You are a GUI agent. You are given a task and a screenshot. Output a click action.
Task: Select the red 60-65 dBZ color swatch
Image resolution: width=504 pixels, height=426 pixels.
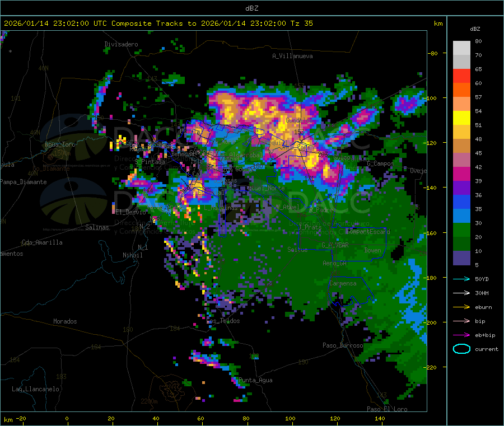click(461, 76)
